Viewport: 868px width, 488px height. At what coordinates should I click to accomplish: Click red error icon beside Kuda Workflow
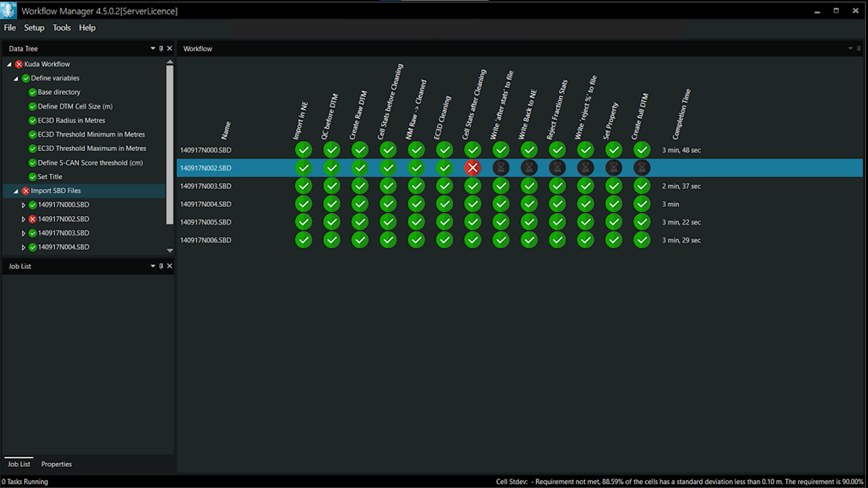[19, 64]
